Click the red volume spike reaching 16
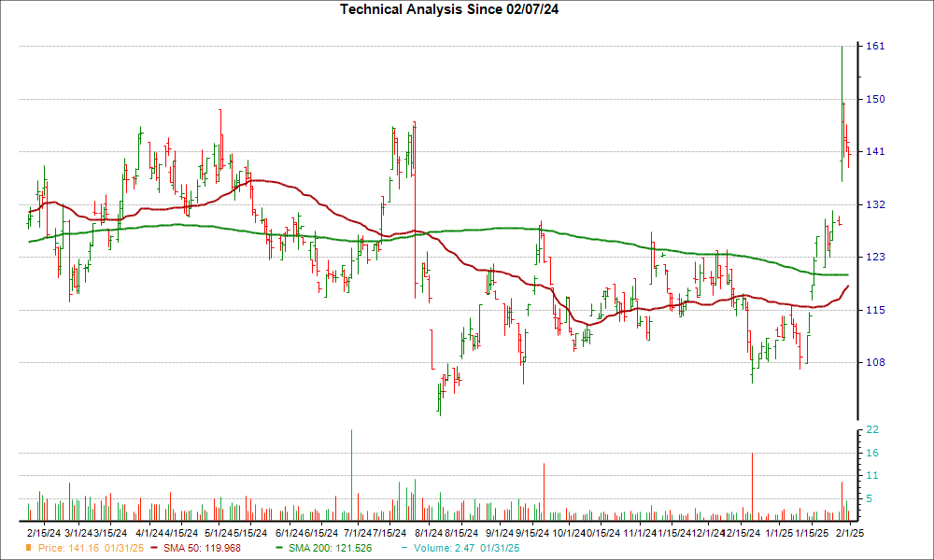This screenshot has height=560, width=934. pyautogui.click(x=752, y=487)
